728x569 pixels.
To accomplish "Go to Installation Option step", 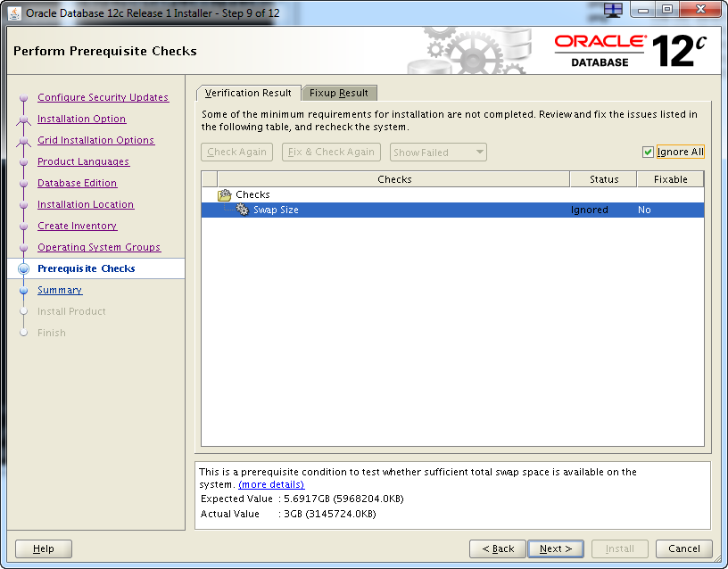I will click(82, 119).
